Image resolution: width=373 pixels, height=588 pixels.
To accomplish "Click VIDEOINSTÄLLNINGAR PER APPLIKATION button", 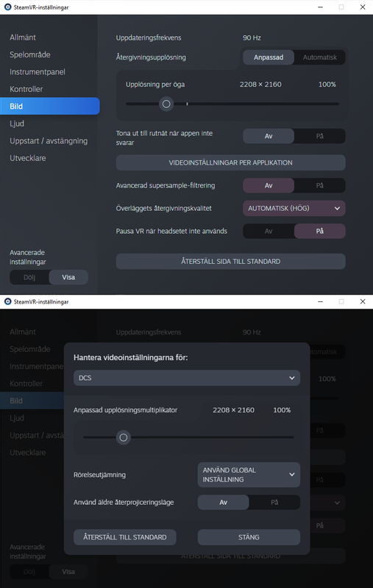I will 230,162.
